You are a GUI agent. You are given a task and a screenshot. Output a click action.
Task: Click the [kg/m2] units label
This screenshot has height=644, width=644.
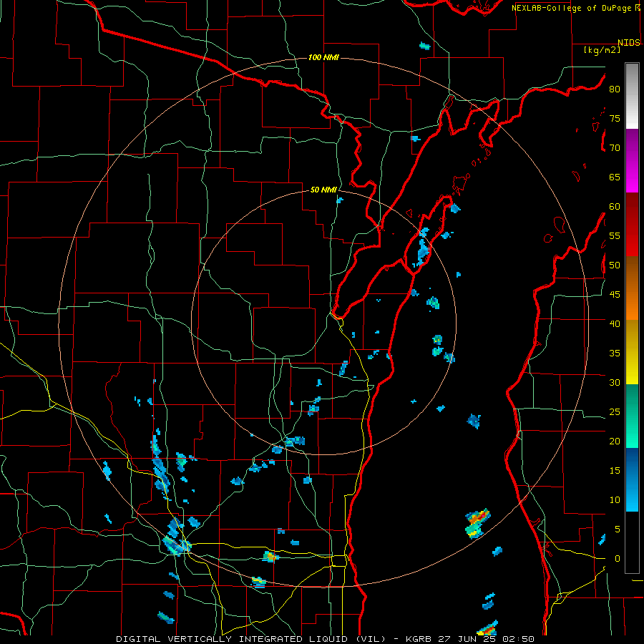(x=602, y=50)
